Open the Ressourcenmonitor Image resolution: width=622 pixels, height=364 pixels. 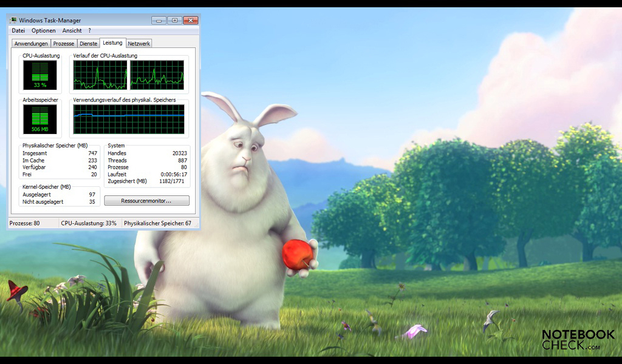[x=146, y=201]
